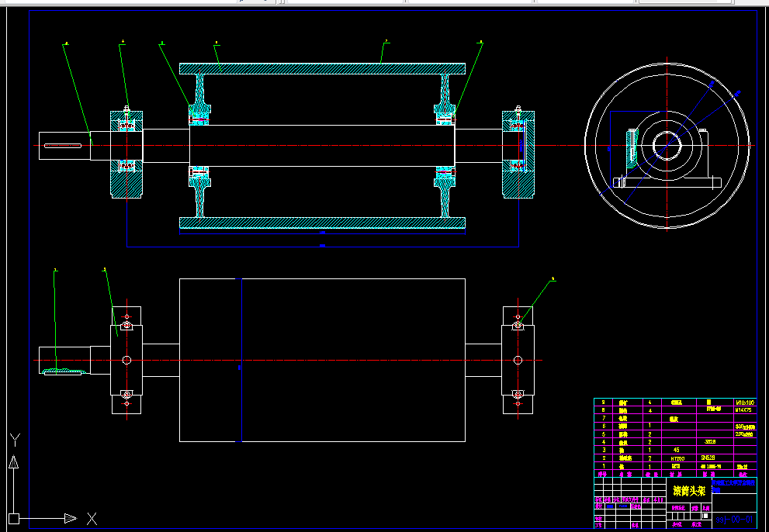Select the M14X75 remark cell
Image resolution: width=769 pixels, height=532 pixels.
[743, 410]
